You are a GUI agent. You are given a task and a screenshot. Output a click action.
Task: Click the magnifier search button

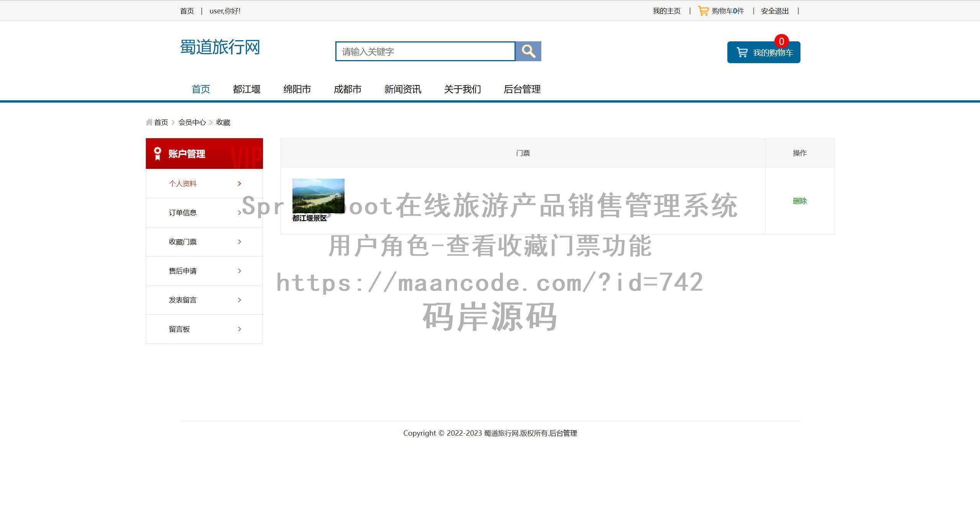coord(528,51)
